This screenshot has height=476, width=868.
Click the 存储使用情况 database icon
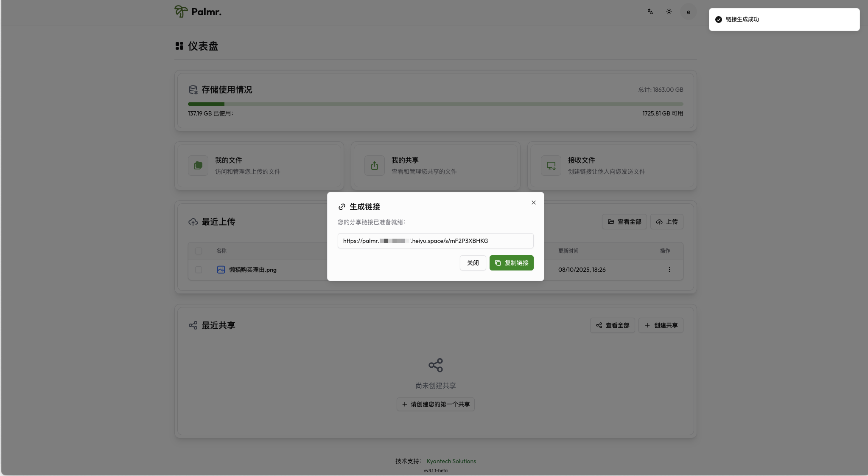coord(193,90)
